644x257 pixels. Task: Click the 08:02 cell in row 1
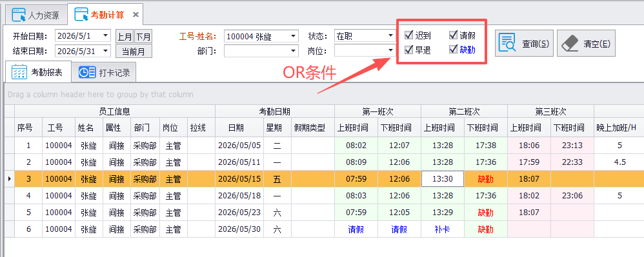[x=356, y=145]
